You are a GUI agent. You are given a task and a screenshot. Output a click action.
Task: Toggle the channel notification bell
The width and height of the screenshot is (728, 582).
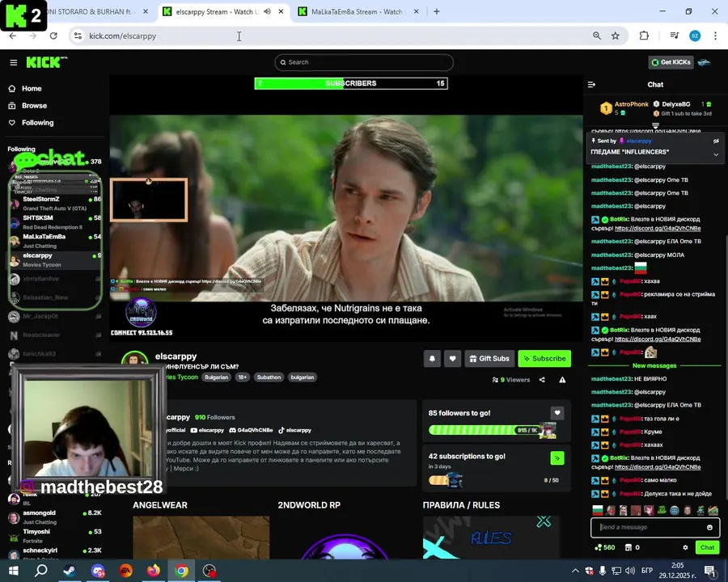432,359
